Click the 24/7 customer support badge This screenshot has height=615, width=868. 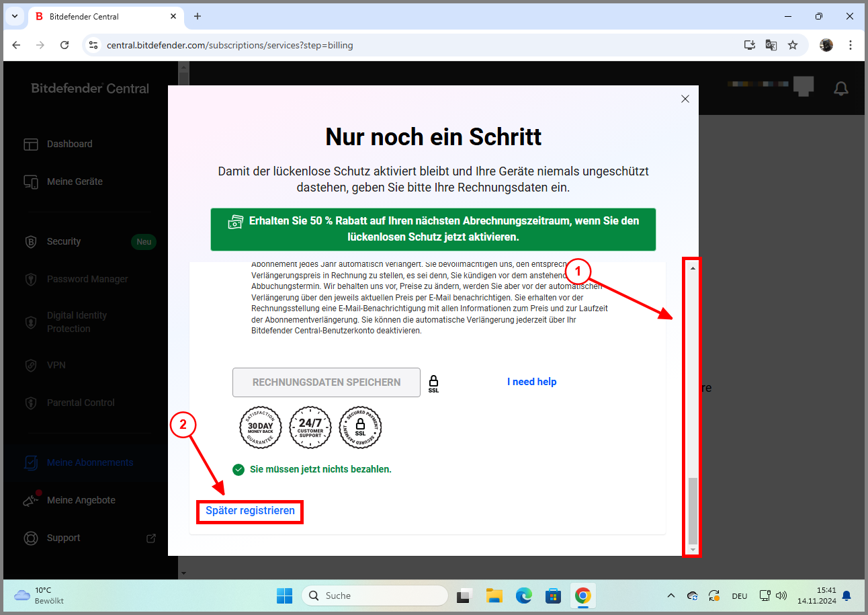coord(310,427)
